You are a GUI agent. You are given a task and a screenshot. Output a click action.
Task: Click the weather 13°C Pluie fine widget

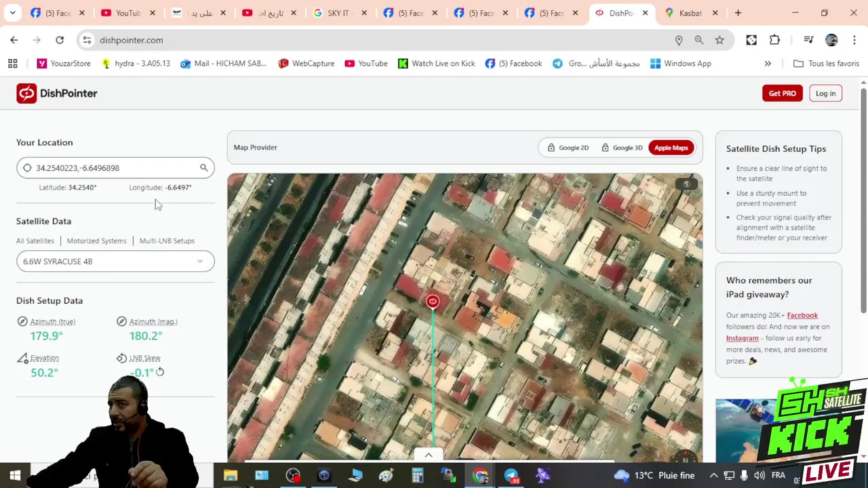click(x=654, y=475)
